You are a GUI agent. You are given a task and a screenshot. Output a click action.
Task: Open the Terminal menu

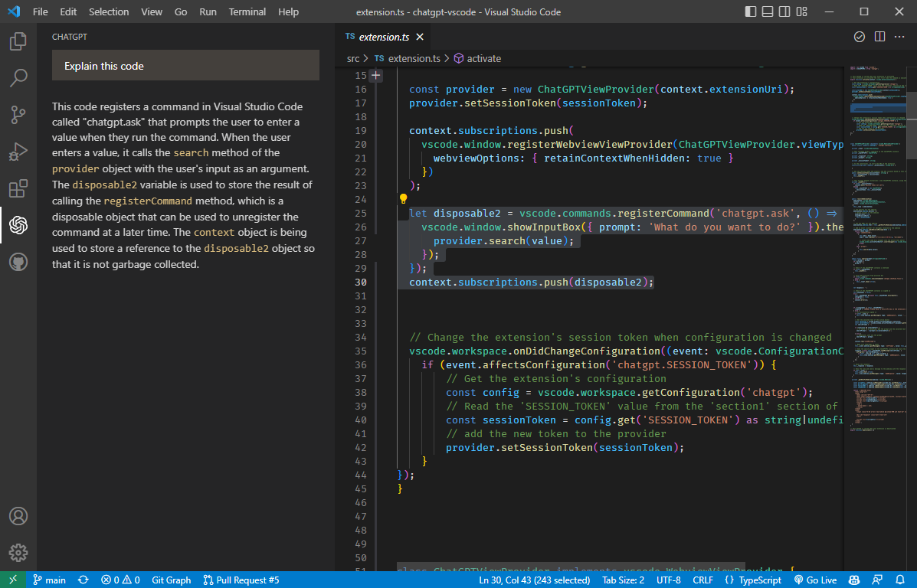coord(247,11)
